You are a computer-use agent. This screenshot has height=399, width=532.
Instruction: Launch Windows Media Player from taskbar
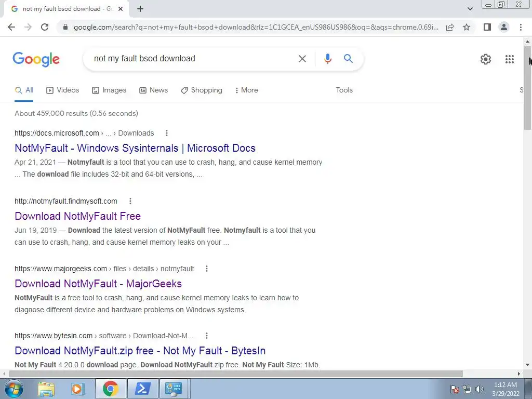(x=77, y=389)
